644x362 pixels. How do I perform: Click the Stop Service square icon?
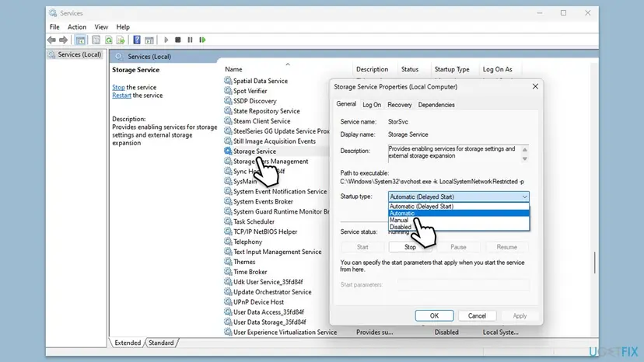178,40
